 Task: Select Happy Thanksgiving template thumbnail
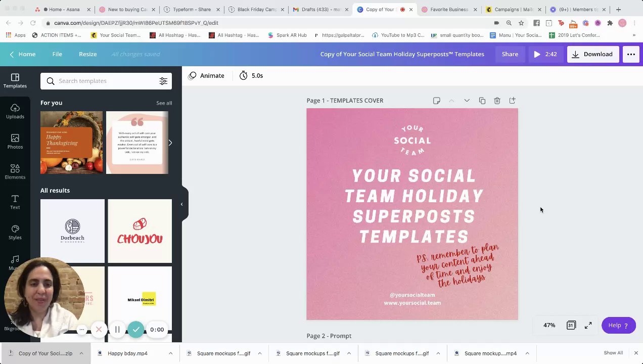click(71, 143)
